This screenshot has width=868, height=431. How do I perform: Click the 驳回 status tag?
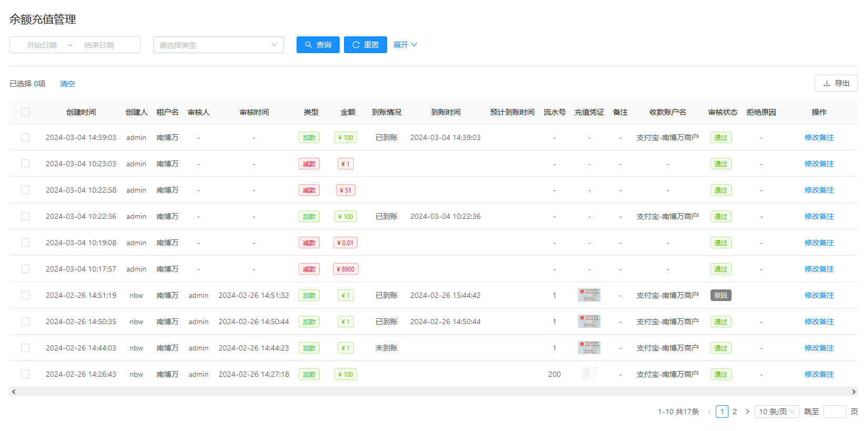tap(721, 295)
